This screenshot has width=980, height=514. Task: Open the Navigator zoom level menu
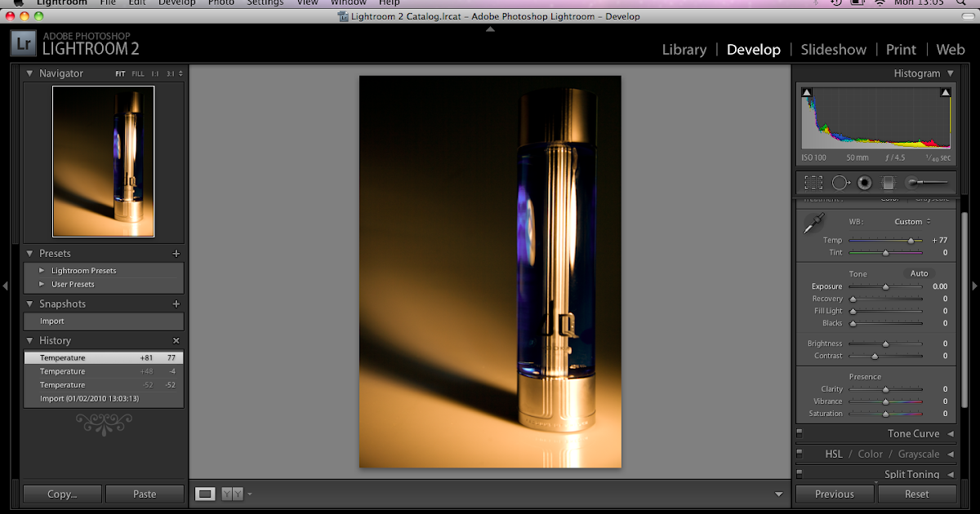tap(180, 74)
